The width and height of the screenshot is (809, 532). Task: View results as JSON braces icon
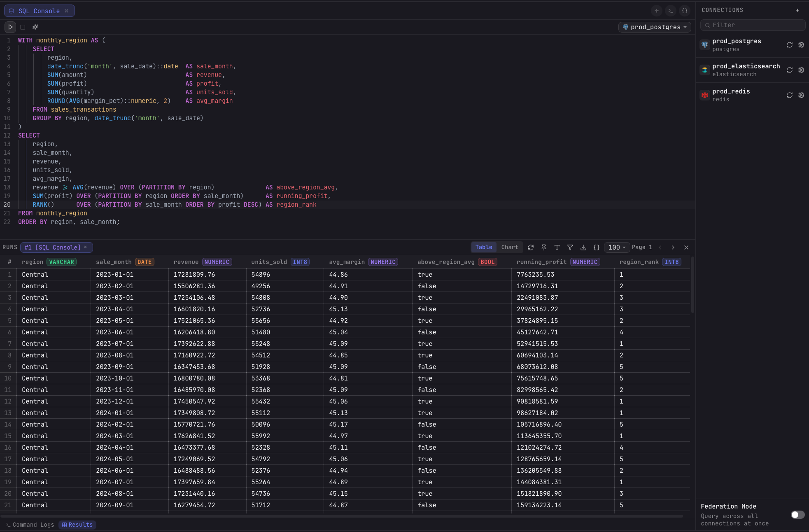(x=597, y=247)
